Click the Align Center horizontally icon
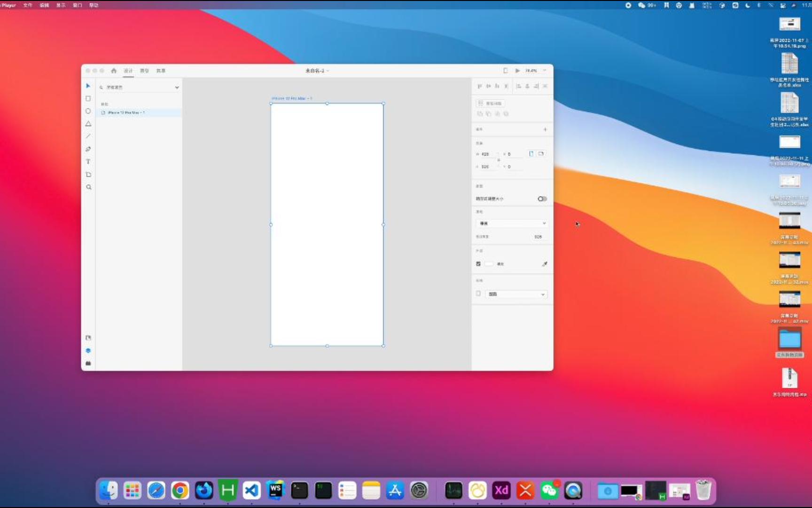Viewport: 812px width, 508px height. coord(527,86)
